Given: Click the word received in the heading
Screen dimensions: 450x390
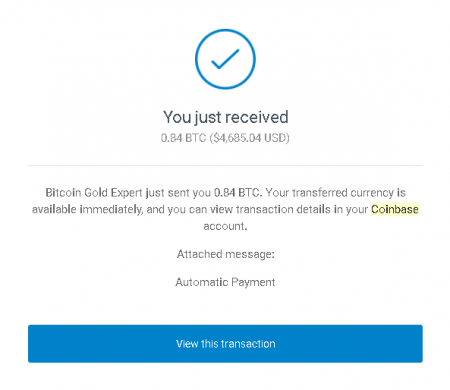Looking at the screenshot, I should (x=257, y=117).
